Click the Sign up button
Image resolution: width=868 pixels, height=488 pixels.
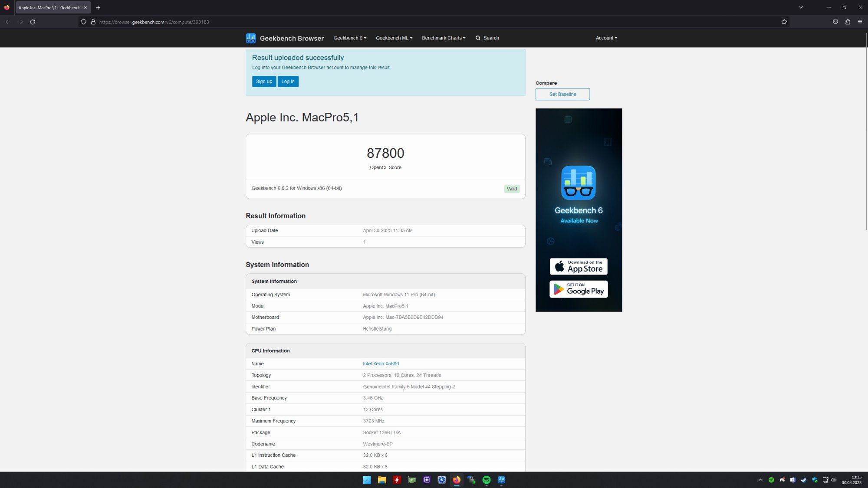pyautogui.click(x=264, y=82)
